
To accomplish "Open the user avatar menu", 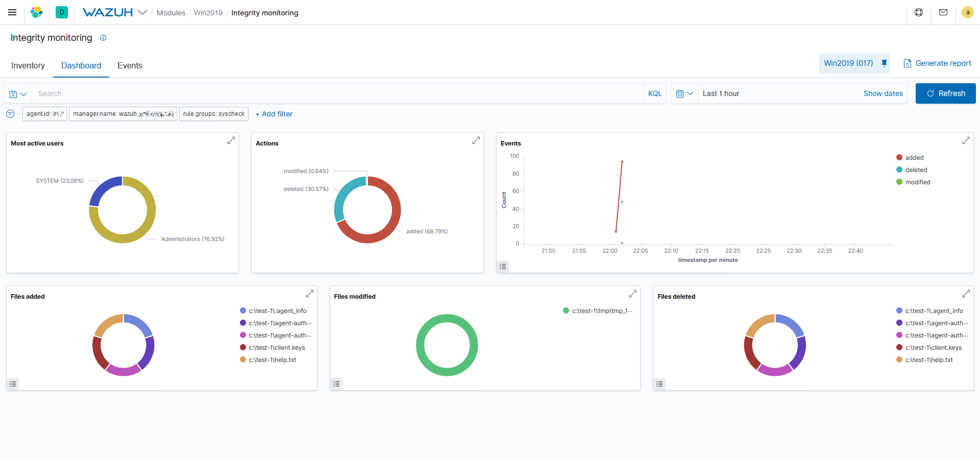I will (968, 12).
